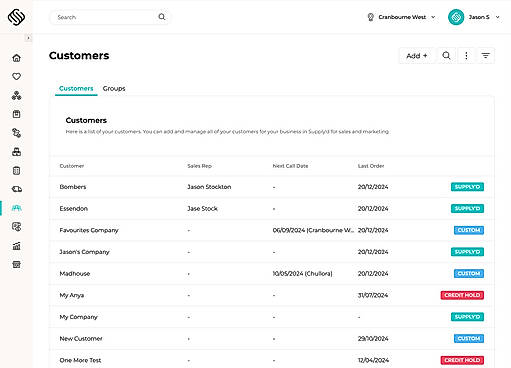Click the location pin icon beside Cranbourne West
This screenshot has width=511, height=368.
[370, 17]
